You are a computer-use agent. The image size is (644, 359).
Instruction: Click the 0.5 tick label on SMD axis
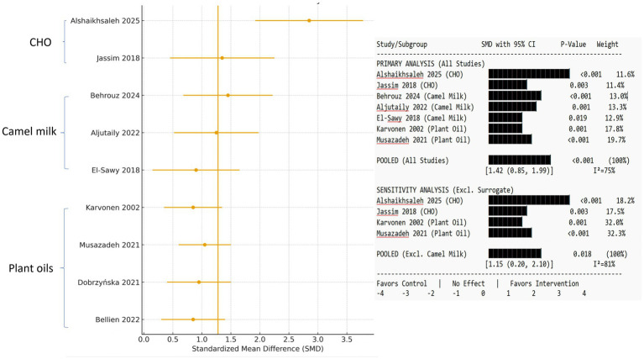[x=172, y=340]
